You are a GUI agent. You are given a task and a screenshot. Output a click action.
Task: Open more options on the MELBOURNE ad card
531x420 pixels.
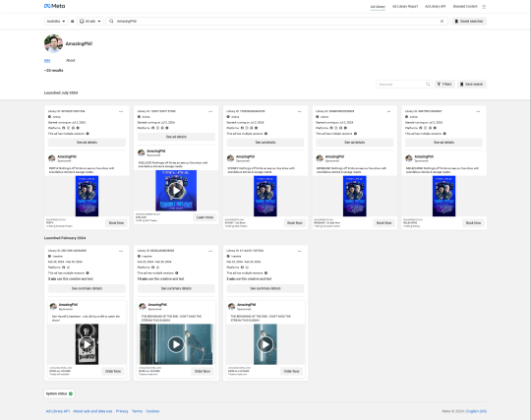coord(478,111)
